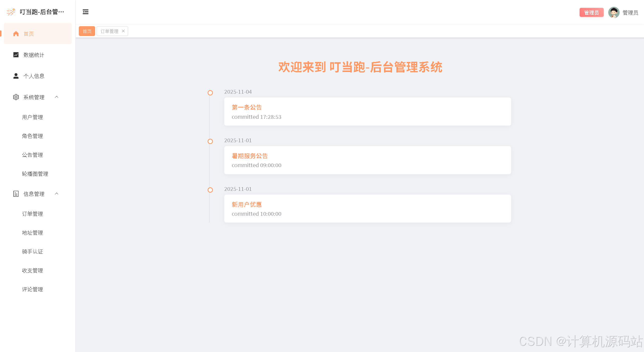Collapse the 信息管理 menu section
Image resolution: width=644 pixels, height=352 pixels.
pos(56,194)
